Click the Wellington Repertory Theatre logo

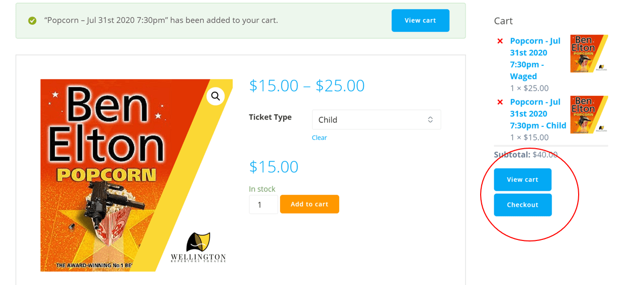pos(198,247)
